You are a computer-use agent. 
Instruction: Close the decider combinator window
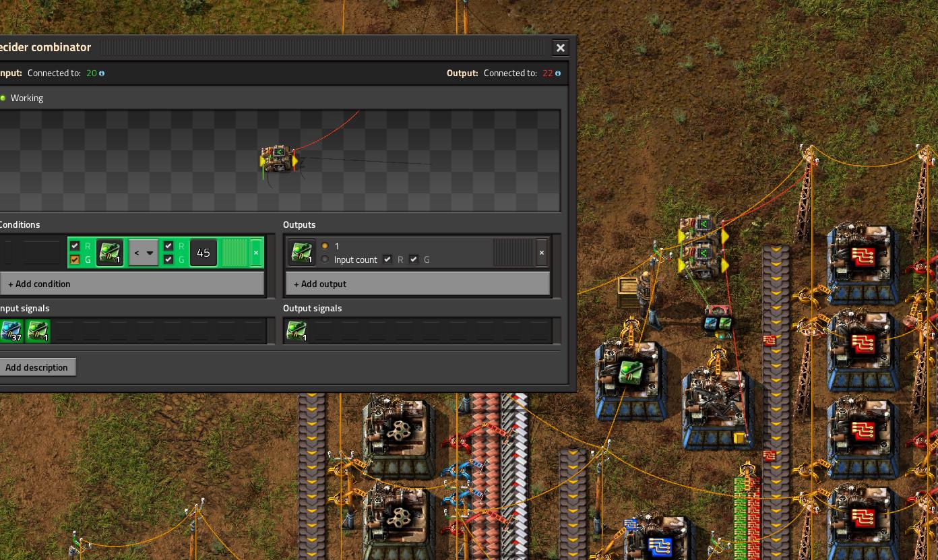click(x=561, y=47)
